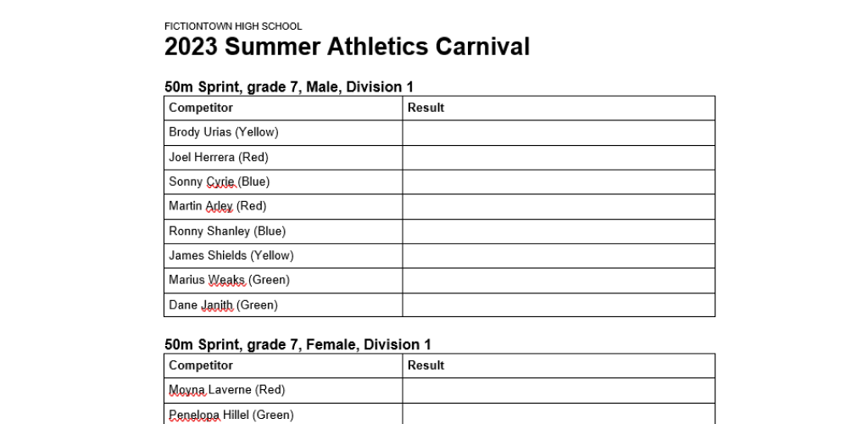868x424 pixels.
Task: Click the FICTIONTOWN HIGH SCHOOL header text
Action: coord(233,26)
